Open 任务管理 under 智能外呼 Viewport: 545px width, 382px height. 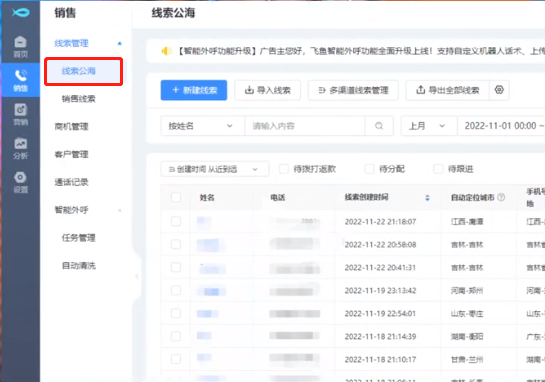coord(79,238)
